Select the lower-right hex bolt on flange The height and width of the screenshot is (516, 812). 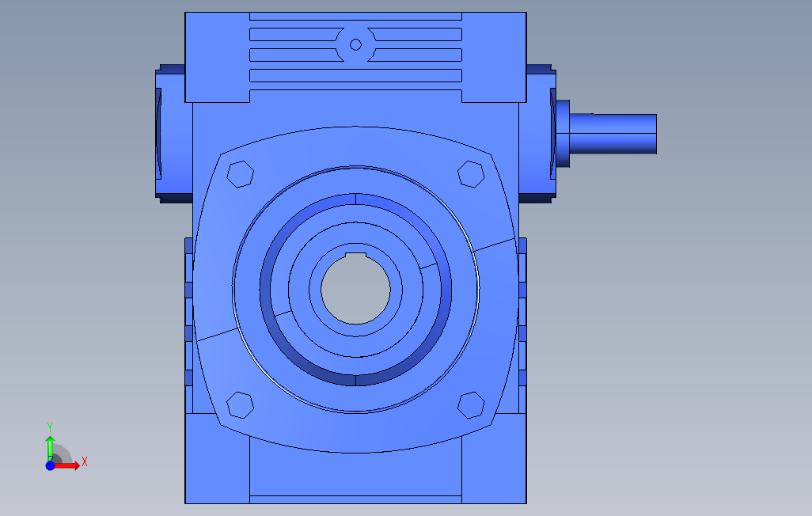click(471, 404)
